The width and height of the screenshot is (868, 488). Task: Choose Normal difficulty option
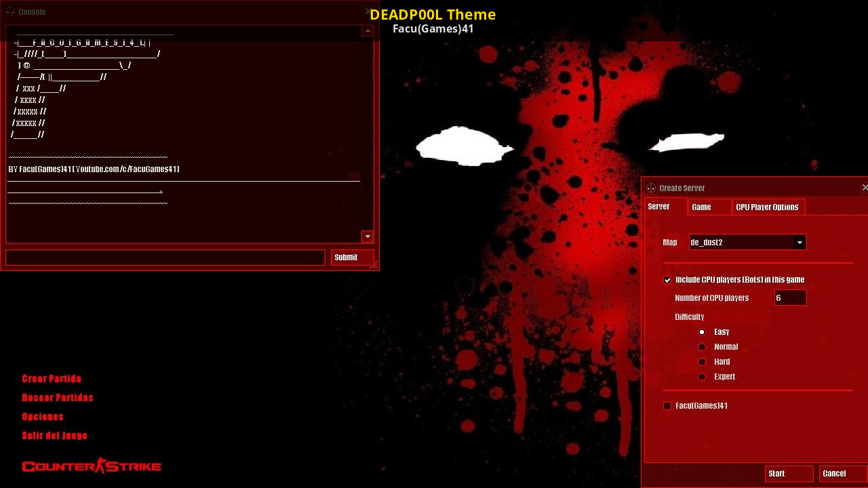[x=702, y=347]
